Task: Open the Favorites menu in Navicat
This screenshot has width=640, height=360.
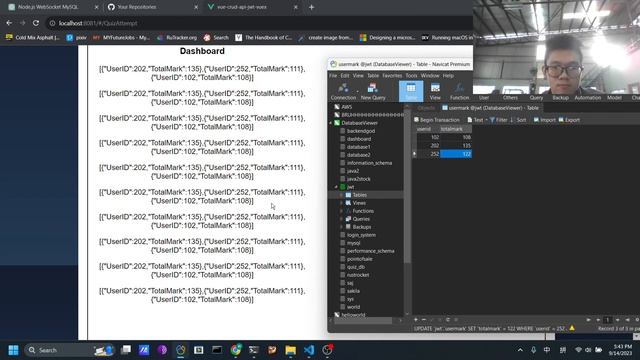Action: pos(392,76)
